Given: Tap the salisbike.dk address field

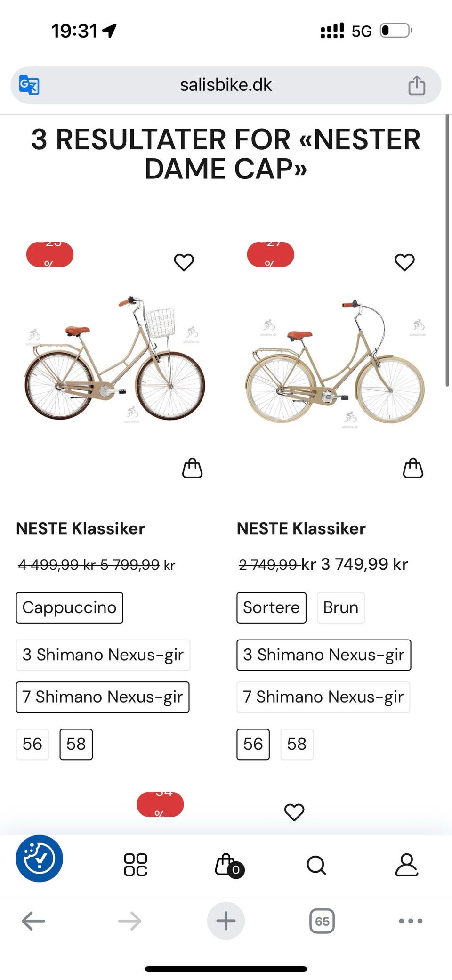Looking at the screenshot, I should point(226,85).
